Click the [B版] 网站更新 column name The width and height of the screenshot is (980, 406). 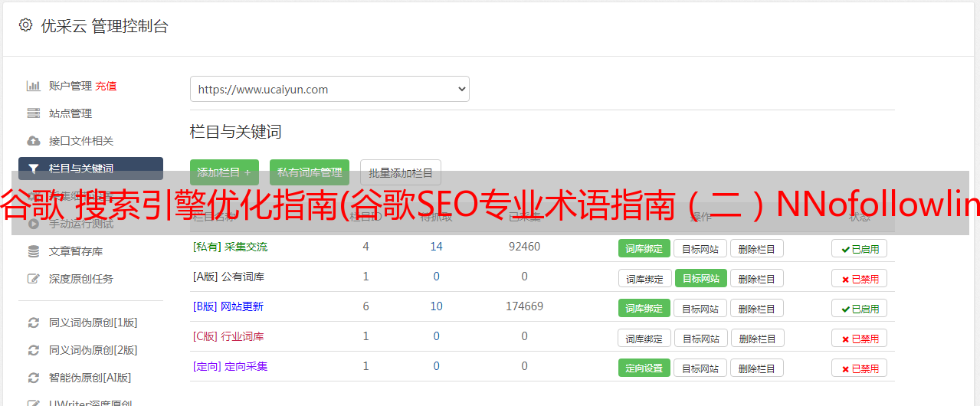(x=228, y=306)
